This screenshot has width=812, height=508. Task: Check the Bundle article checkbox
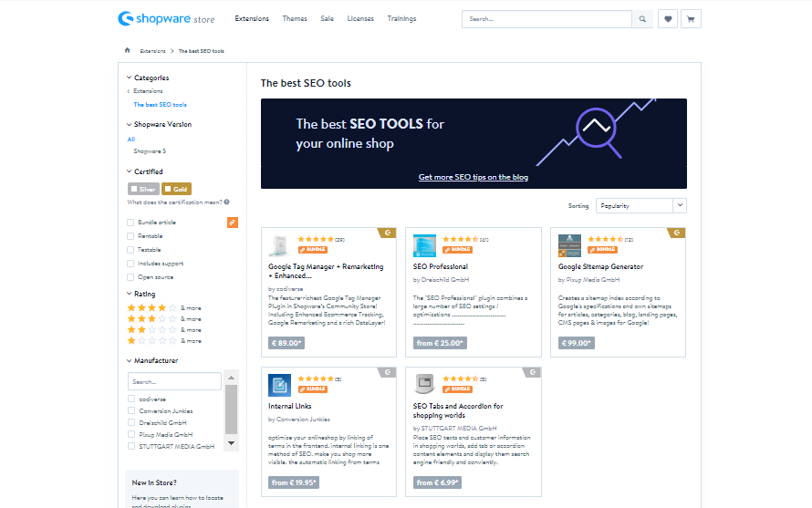130,223
